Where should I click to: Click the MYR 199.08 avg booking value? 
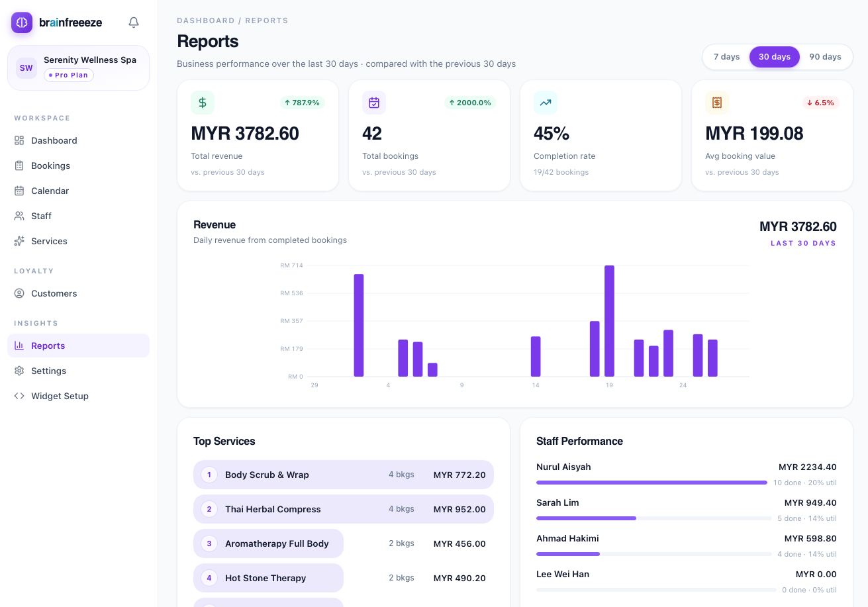coord(754,134)
